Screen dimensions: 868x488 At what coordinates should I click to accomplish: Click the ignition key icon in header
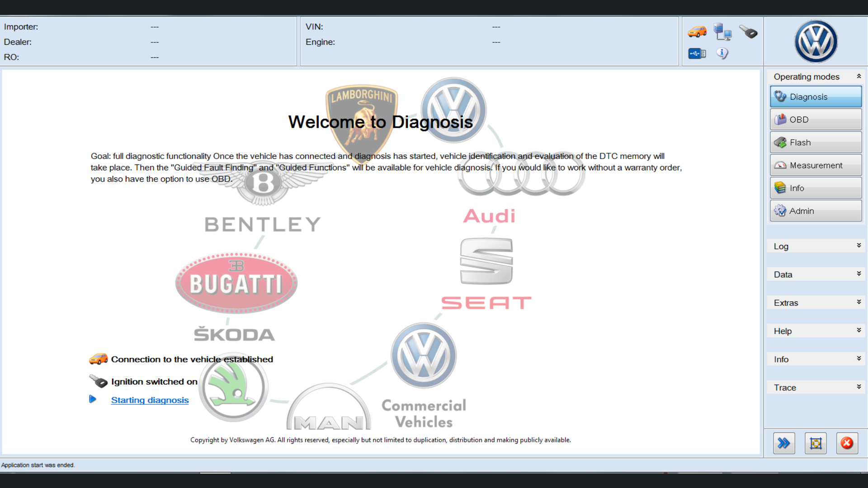click(x=748, y=32)
